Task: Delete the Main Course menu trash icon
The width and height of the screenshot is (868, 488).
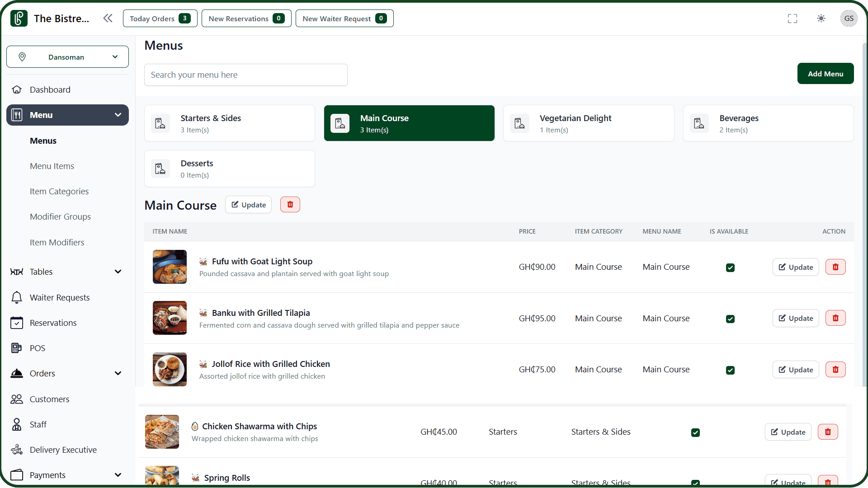Action: point(290,205)
